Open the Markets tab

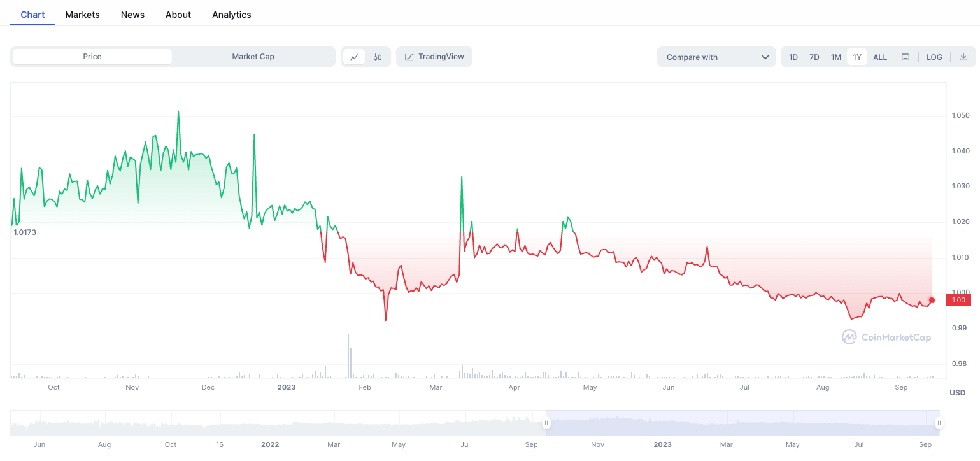(x=82, y=14)
